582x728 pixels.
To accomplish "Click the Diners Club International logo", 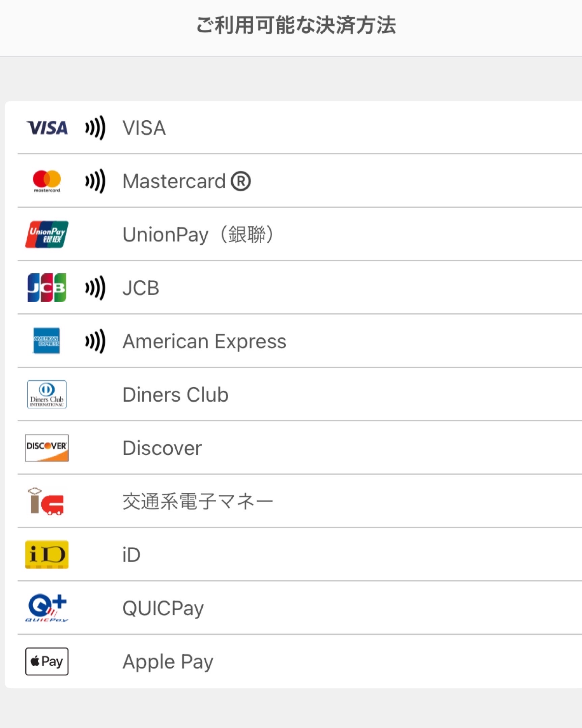I will (47, 394).
